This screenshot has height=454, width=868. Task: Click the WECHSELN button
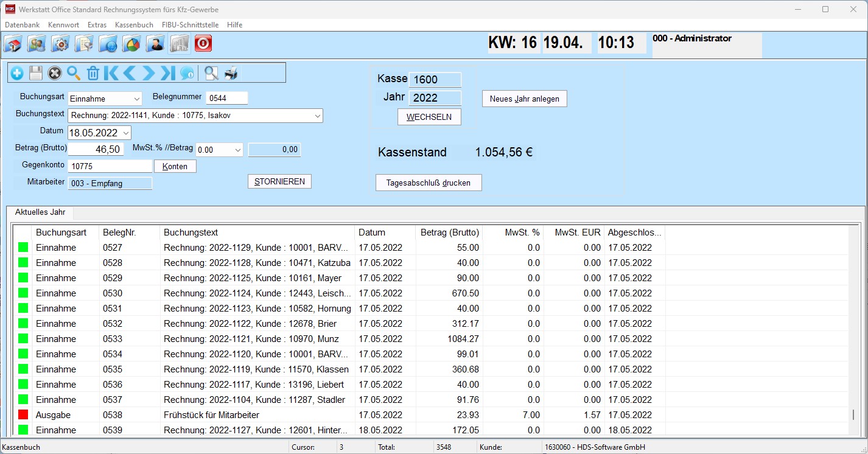point(429,117)
